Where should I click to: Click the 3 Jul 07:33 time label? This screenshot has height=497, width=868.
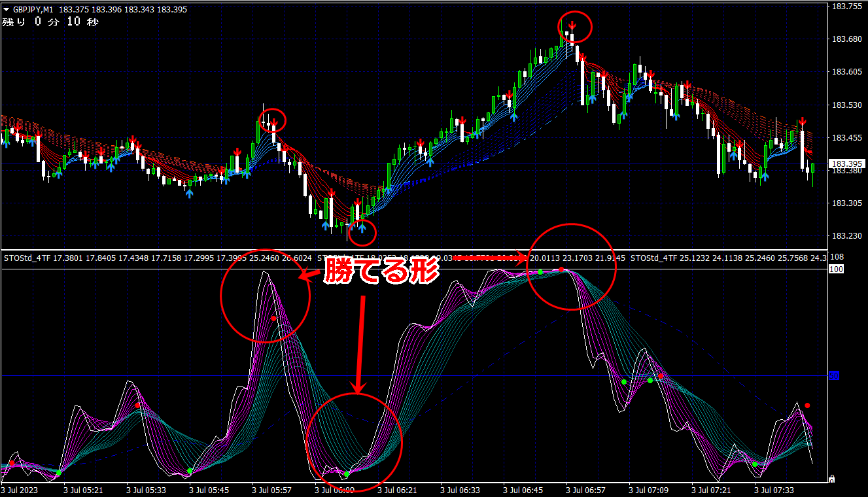(x=774, y=489)
